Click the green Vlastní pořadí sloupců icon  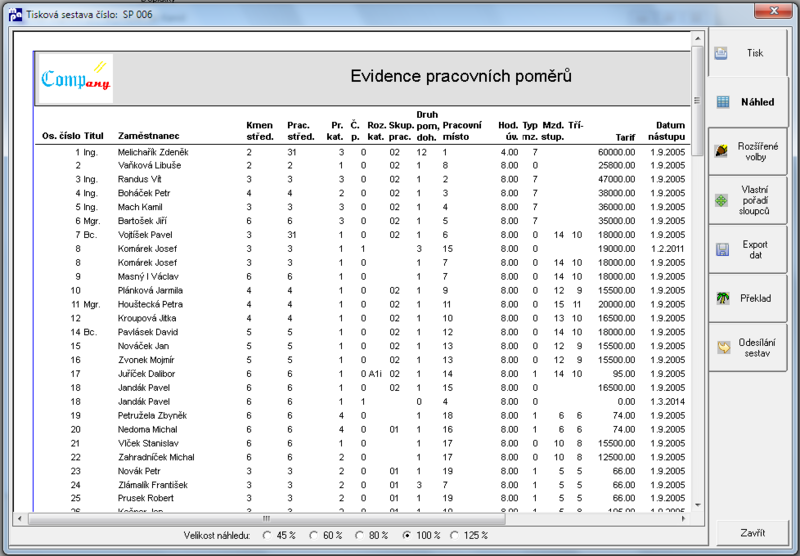click(721, 200)
